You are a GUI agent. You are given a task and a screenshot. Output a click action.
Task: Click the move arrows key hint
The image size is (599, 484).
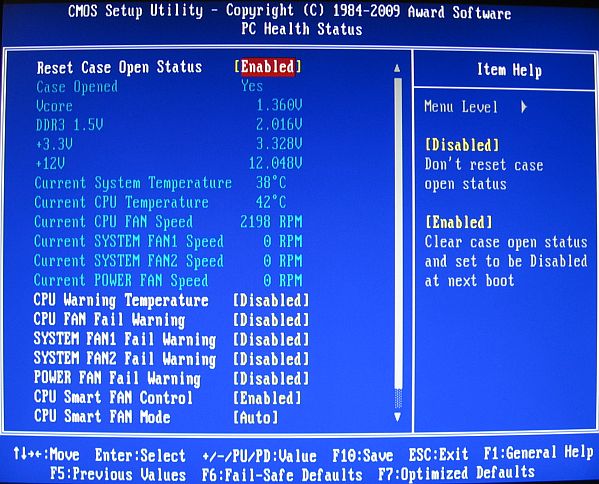click(46, 454)
